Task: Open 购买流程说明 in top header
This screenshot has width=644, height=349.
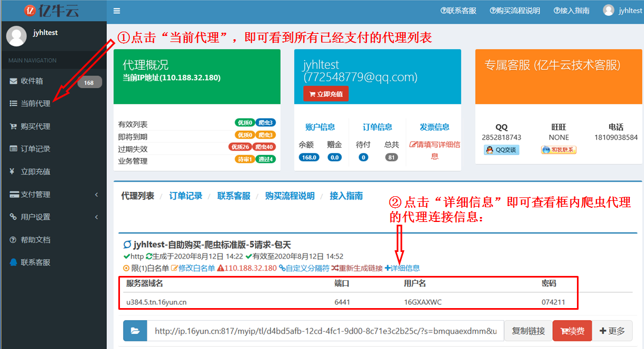Action: coord(515,11)
